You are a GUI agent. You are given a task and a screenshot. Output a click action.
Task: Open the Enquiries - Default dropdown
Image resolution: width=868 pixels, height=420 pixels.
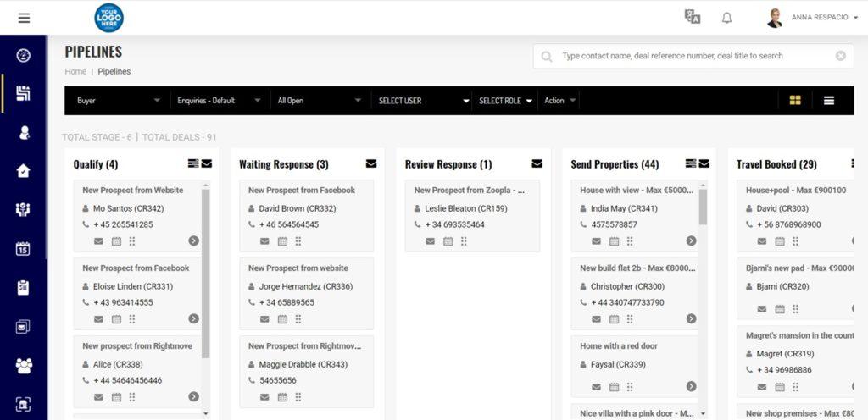[x=219, y=101]
